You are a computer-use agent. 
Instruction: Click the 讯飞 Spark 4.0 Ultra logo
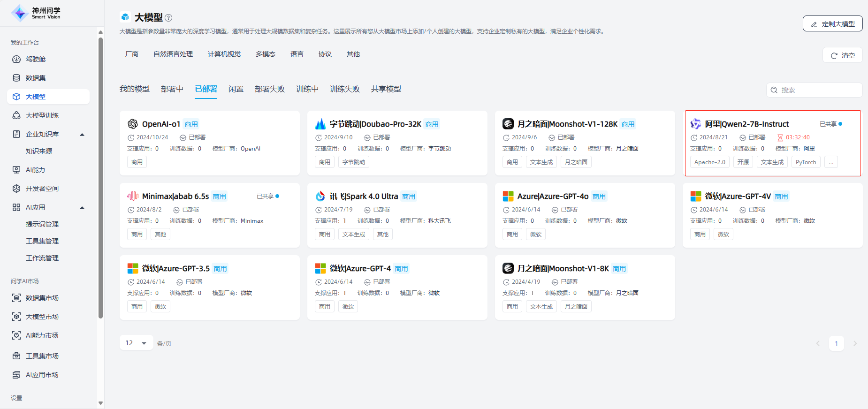tap(320, 196)
